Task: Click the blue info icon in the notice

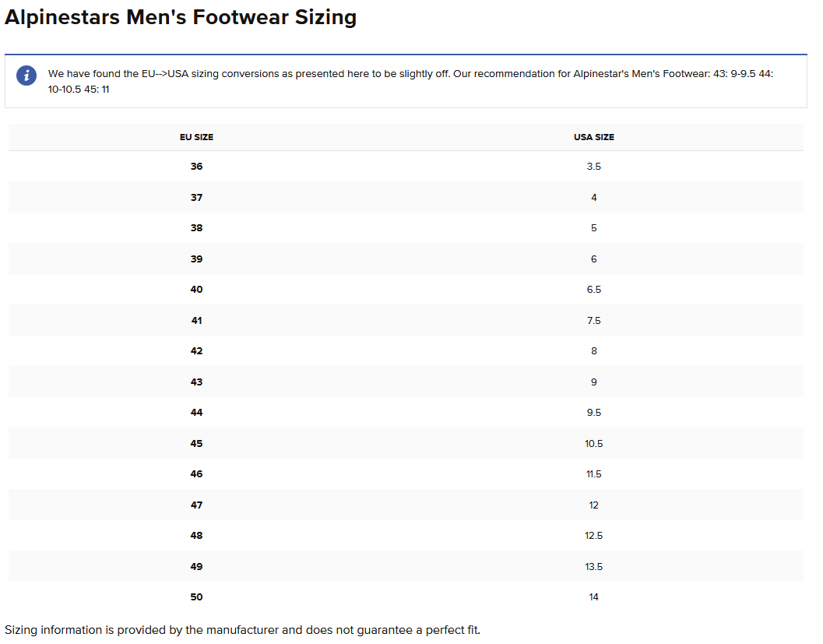Action: [x=26, y=76]
